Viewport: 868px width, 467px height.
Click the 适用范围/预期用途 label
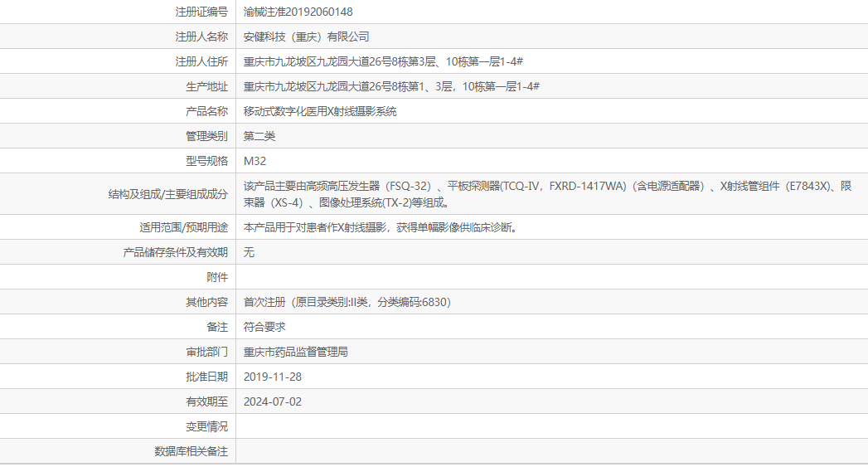click(x=183, y=227)
